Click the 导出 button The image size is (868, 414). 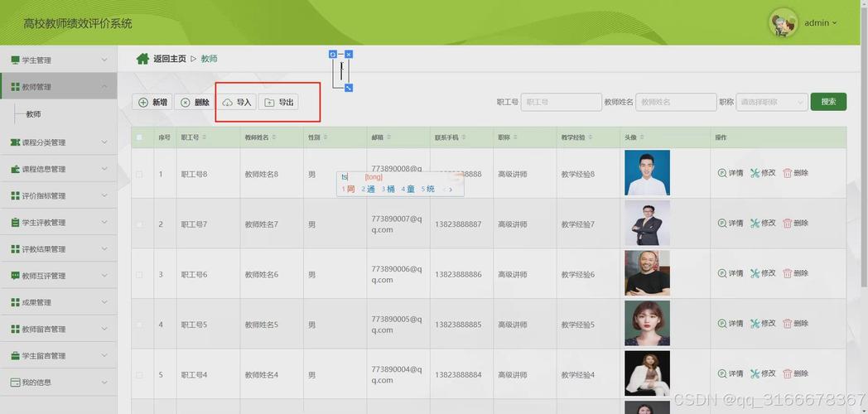(x=278, y=103)
